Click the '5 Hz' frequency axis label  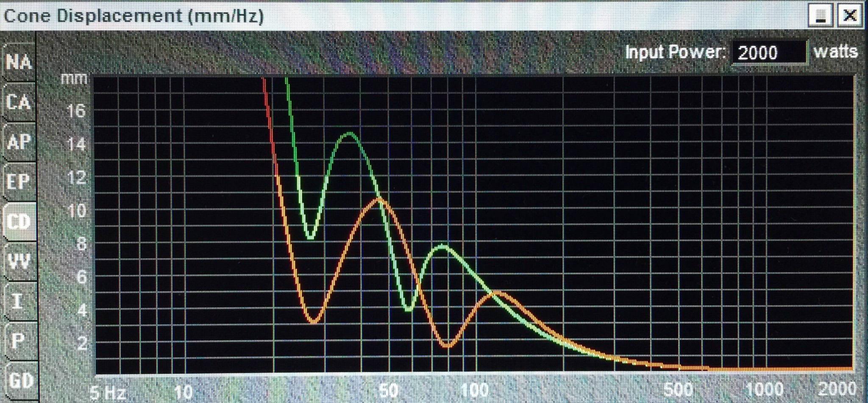coord(108,392)
